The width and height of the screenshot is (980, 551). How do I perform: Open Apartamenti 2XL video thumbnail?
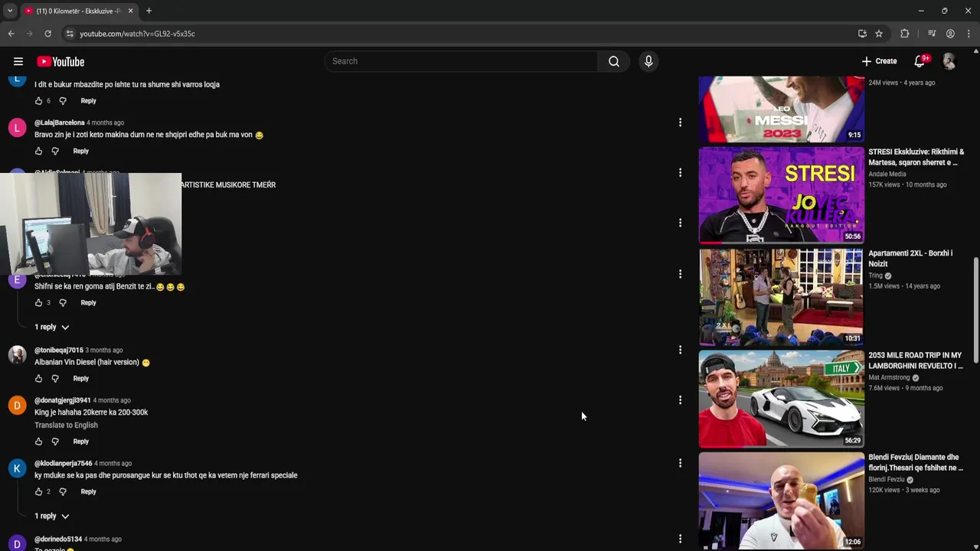pos(781,297)
